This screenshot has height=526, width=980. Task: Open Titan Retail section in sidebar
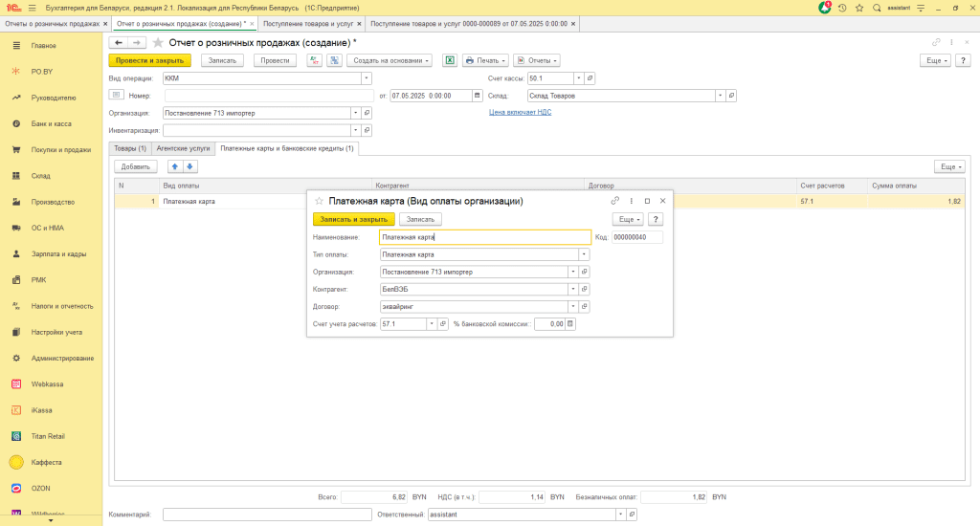pos(48,436)
